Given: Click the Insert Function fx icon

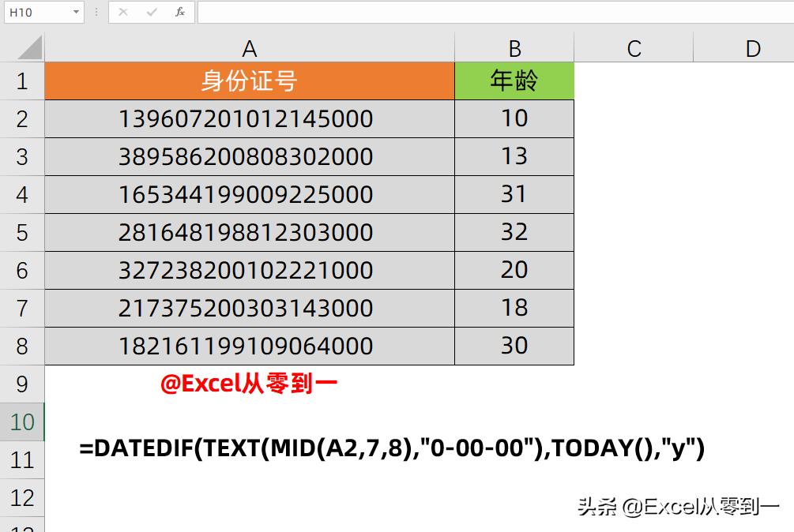Looking at the screenshot, I should [x=180, y=12].
